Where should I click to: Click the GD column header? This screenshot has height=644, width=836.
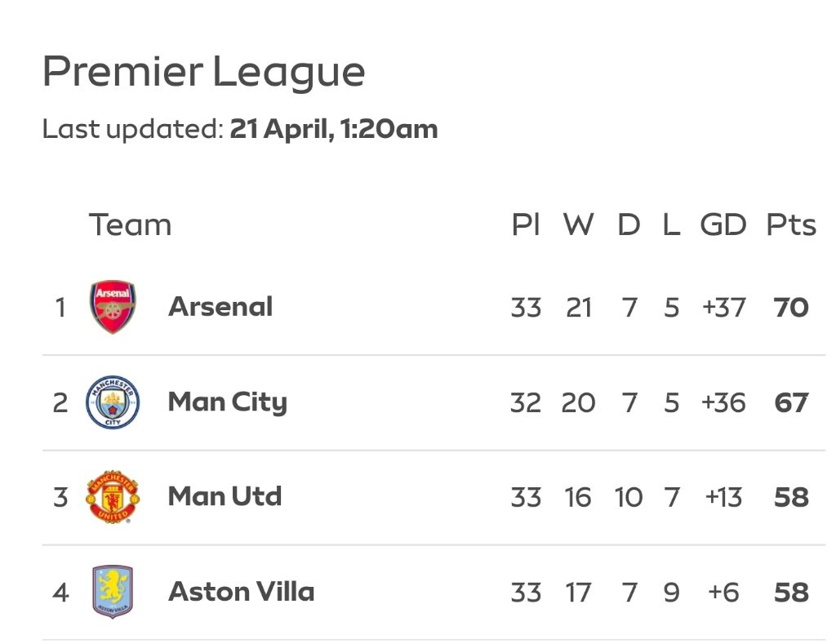pyautogui.click(x=723, y=224)
